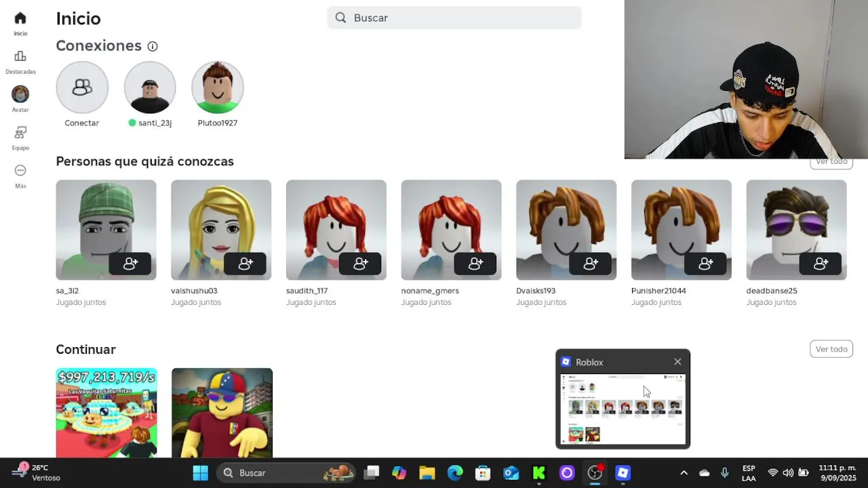Click the microphone tray icon
The image size is (868, 488).
point(725,473)
